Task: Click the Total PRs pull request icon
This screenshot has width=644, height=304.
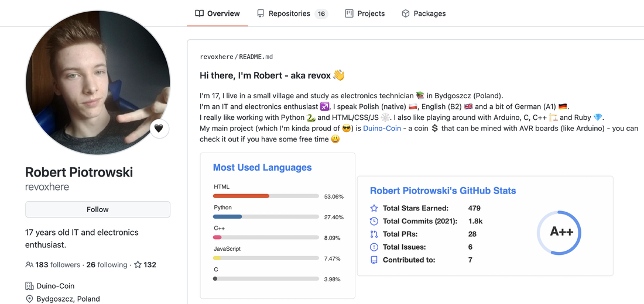Action: (x=374, y=234)
